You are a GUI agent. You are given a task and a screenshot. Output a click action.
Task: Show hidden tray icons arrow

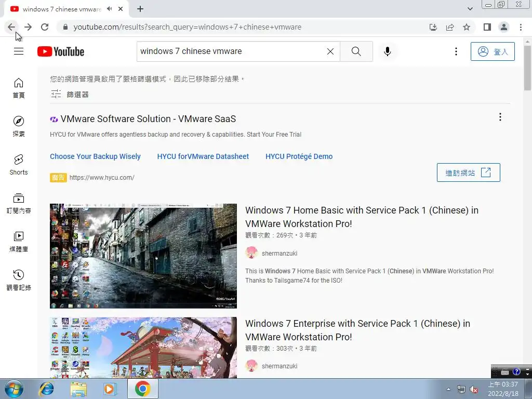click(448, 389)
